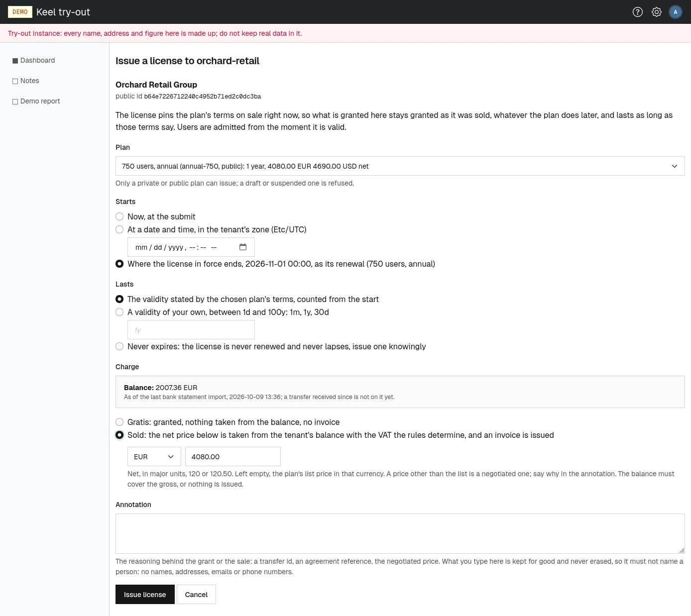
Task: Select start where the license in force ends
Action: pyautogui.click(x=119, y=264)
